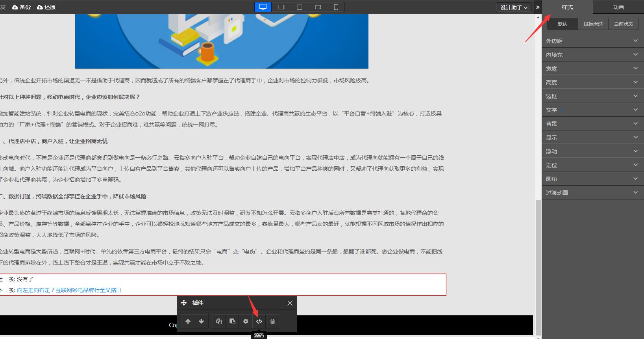This screenshot has width=644, height=339.
Task: Move plugin down with the down arrow
Action: coord(201,321)
